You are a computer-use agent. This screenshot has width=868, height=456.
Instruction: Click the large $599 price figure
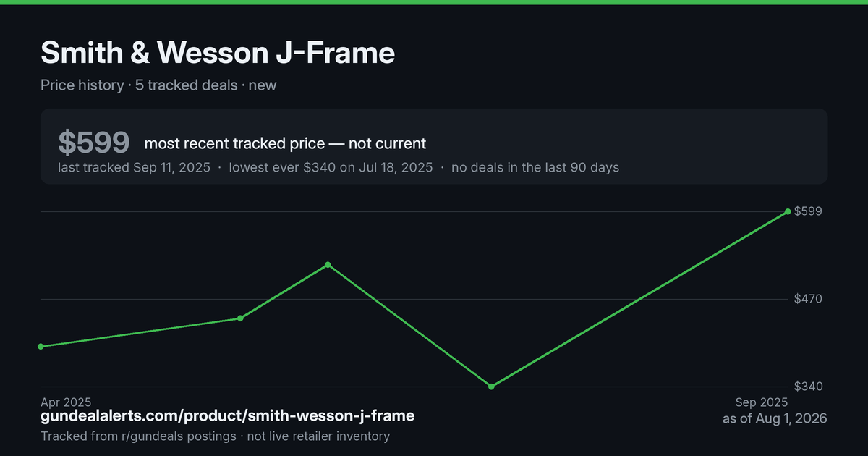[x=94, y=143]
